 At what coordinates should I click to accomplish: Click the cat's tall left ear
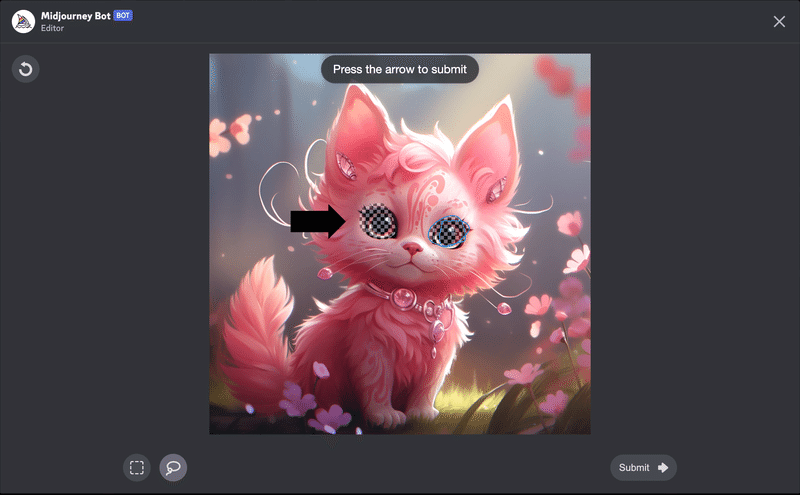coord(359,134)
